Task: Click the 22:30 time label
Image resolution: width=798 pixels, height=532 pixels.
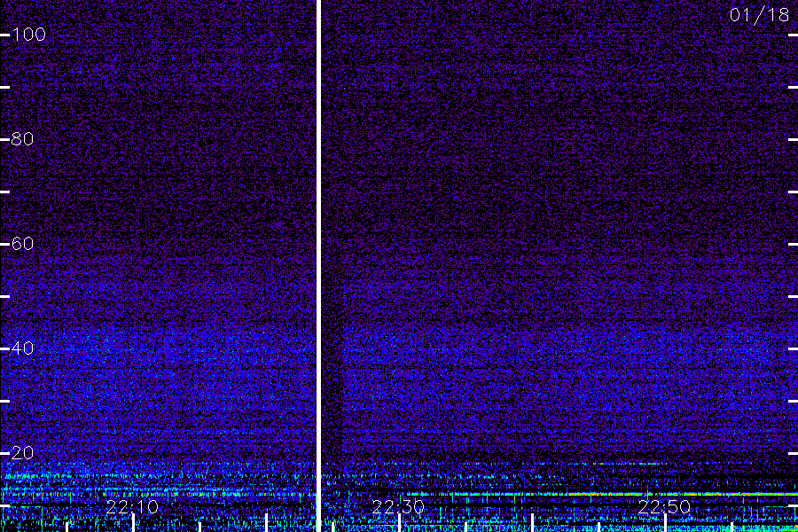Action: 398,507
